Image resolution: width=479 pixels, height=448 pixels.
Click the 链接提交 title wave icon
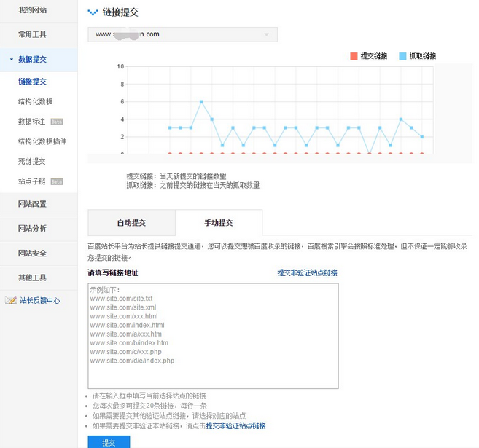pos(93,12)
